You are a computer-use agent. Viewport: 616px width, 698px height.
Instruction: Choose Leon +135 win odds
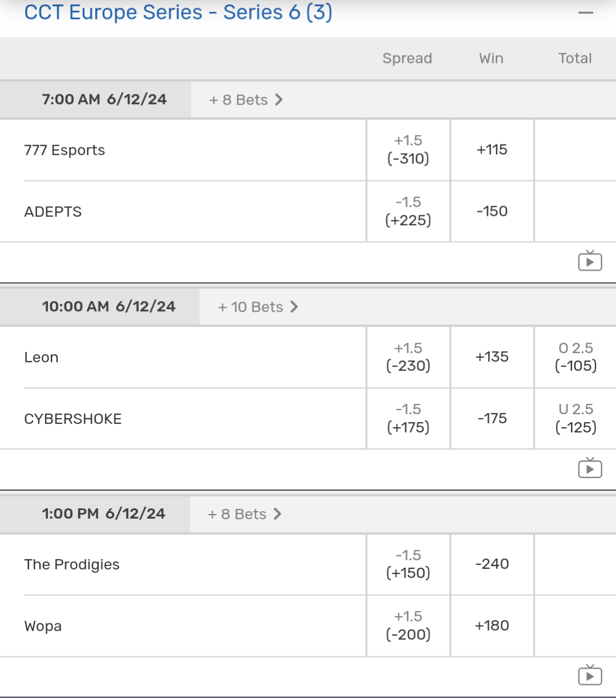492,357
